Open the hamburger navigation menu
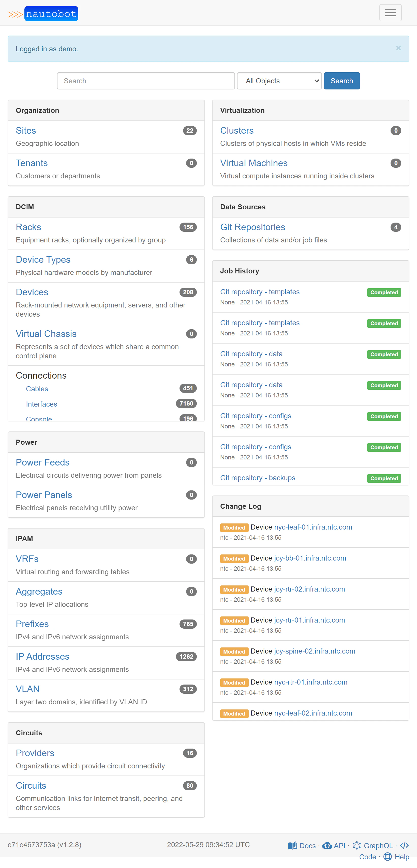The width and height of the screenshot is (417, 868). pos(390,13)
